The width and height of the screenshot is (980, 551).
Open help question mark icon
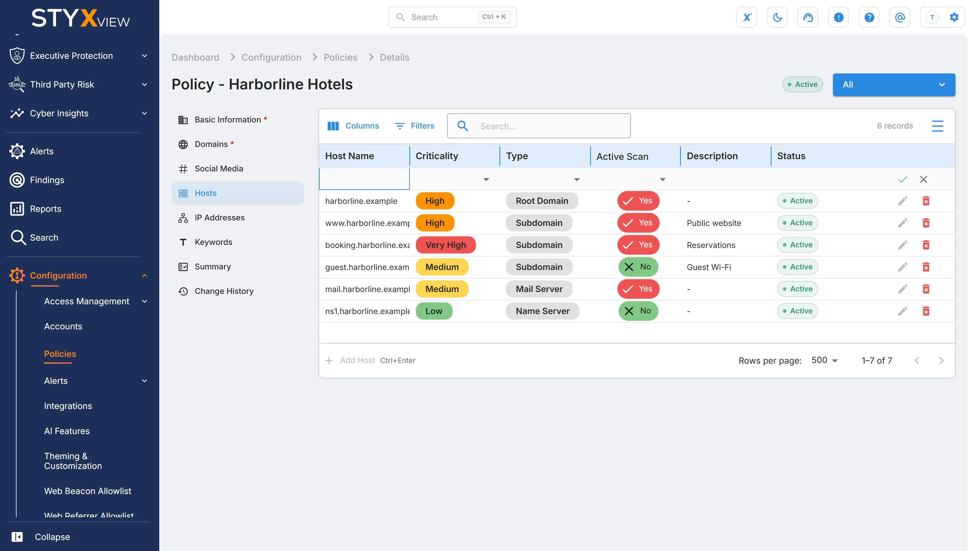tap(869, 17)
